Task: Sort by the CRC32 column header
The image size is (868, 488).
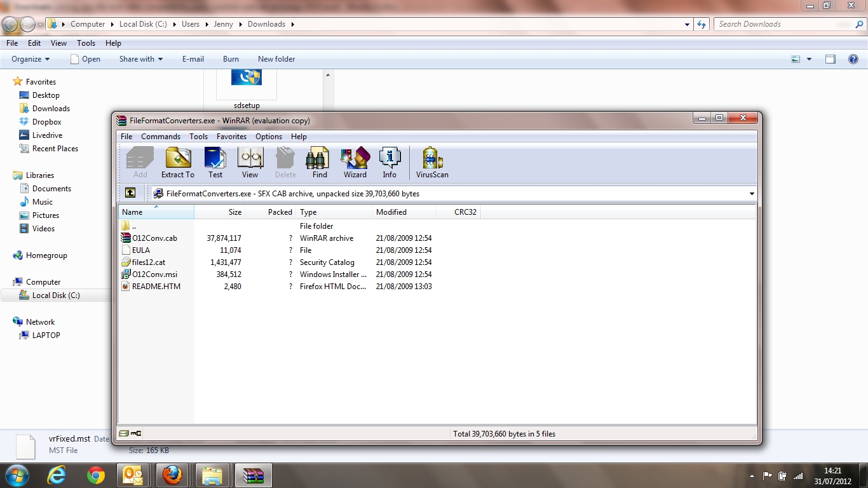Action: click(458, 212)
